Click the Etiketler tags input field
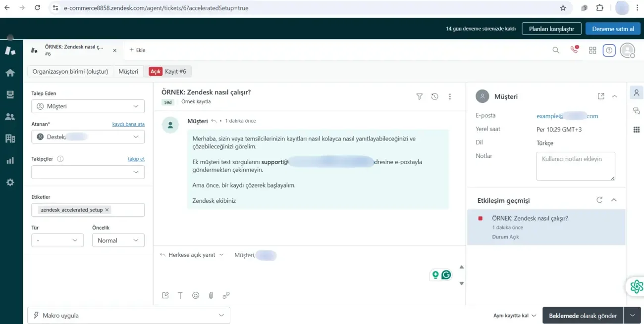 click(x=88, y=210)
